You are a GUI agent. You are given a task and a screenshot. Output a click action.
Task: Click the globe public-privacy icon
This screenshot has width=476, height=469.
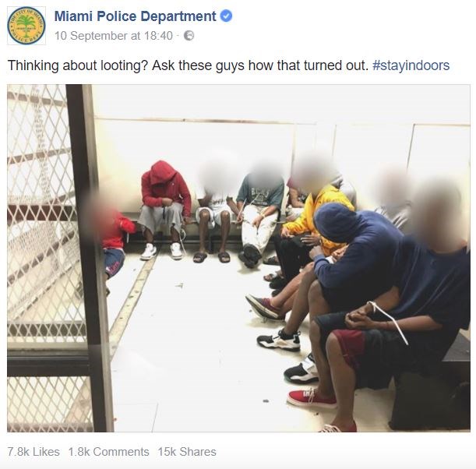click(x=189, y=36)
